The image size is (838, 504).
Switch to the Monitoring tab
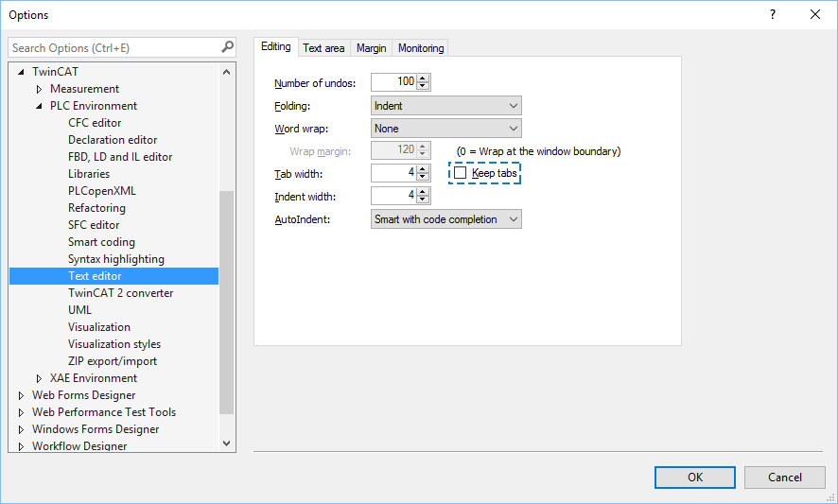point(421,48)
